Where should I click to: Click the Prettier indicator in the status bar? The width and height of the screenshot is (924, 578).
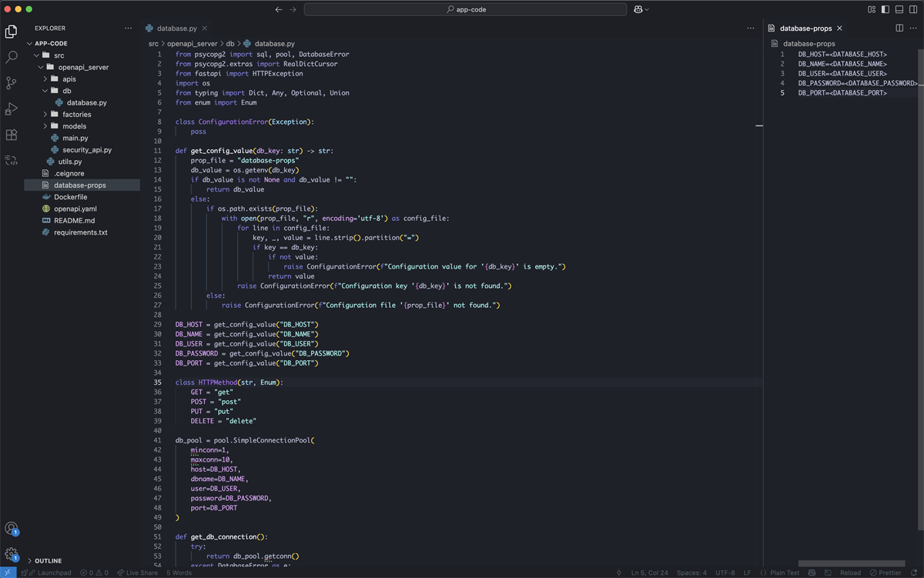click(x=886, y=573)
